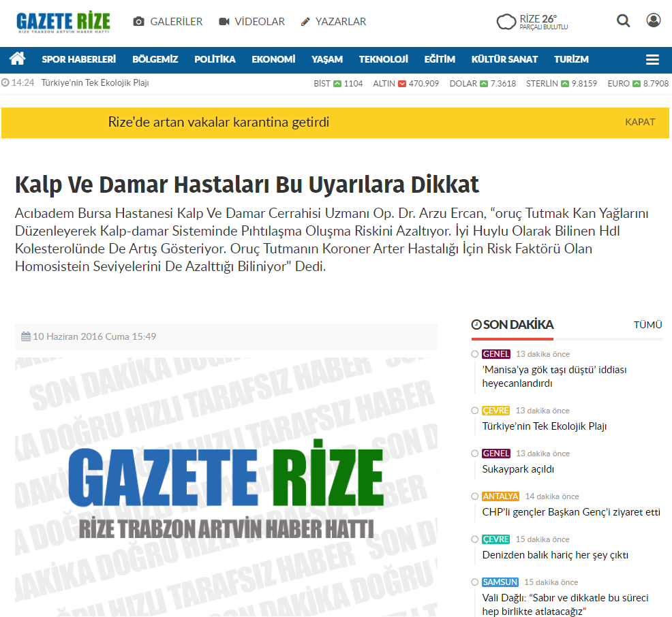Click the Gazete Rize header logo
The image size is (672, 617).
pyautogui.click(x=63, y=22)
